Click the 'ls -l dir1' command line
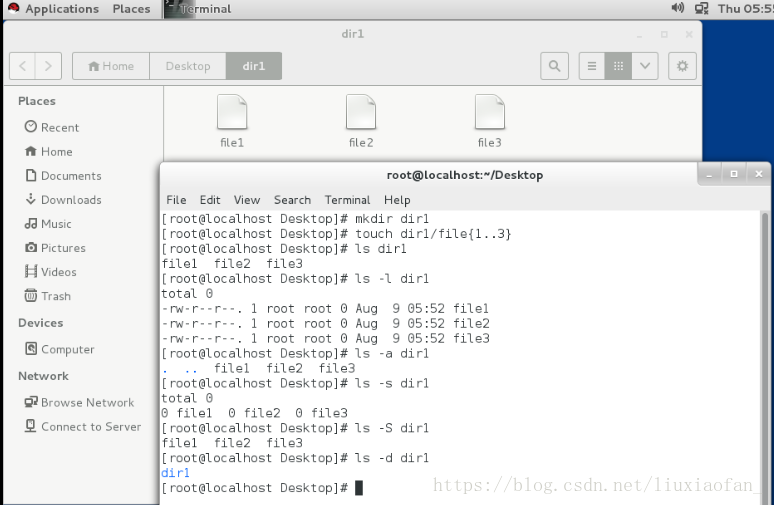 pos(295,278)
